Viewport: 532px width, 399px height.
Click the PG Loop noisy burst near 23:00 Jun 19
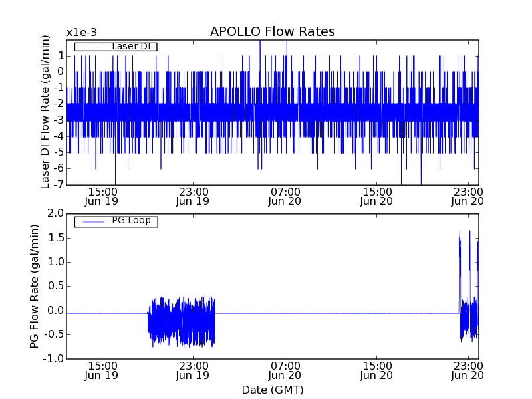181,323
